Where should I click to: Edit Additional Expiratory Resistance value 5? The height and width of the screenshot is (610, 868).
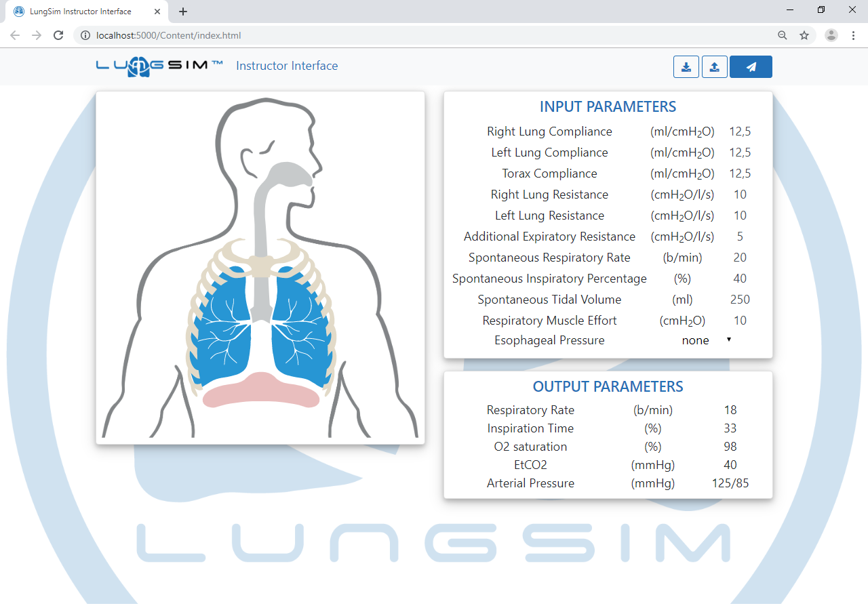740,237
